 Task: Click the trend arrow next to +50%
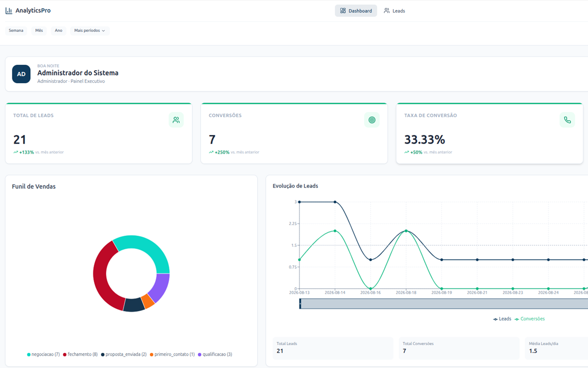pos(407,152)
